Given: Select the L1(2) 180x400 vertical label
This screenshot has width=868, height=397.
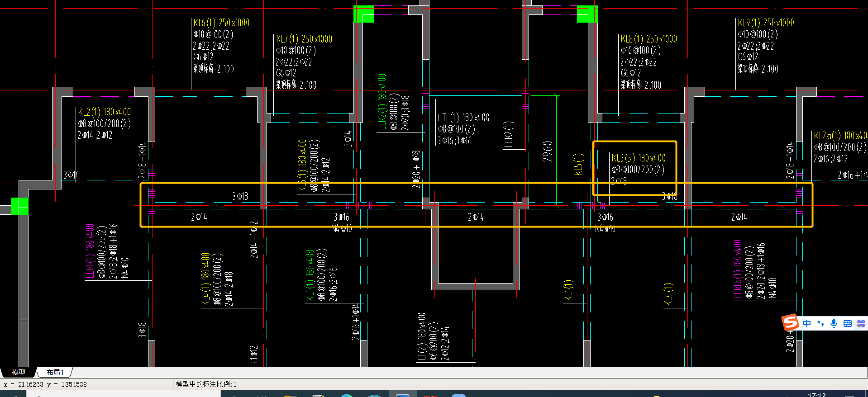Looking at the screenshot, I should [421, 336].
